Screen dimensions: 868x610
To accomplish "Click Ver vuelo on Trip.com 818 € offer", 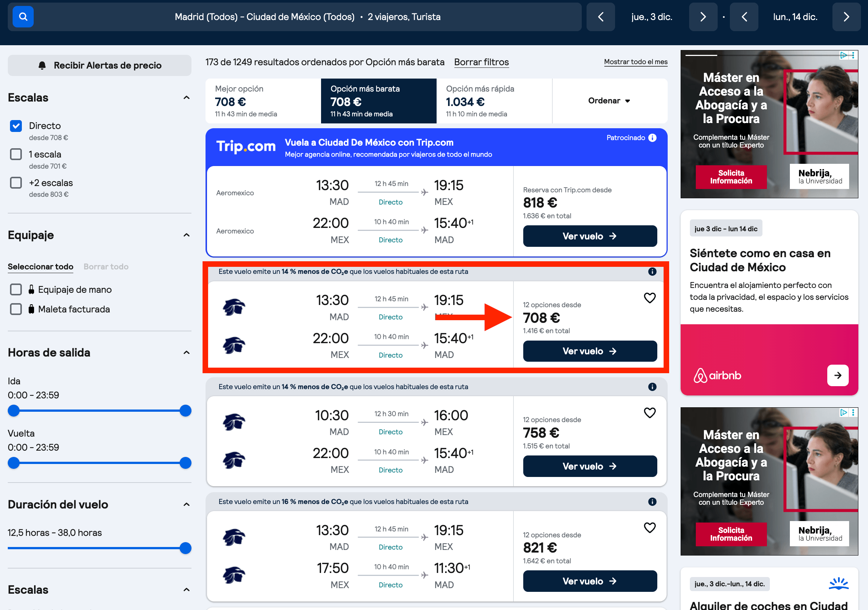I will click(590, 236).
